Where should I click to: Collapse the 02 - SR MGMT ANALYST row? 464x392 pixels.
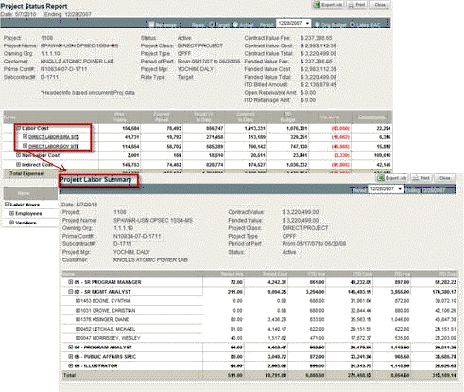[x=70, y=292]
